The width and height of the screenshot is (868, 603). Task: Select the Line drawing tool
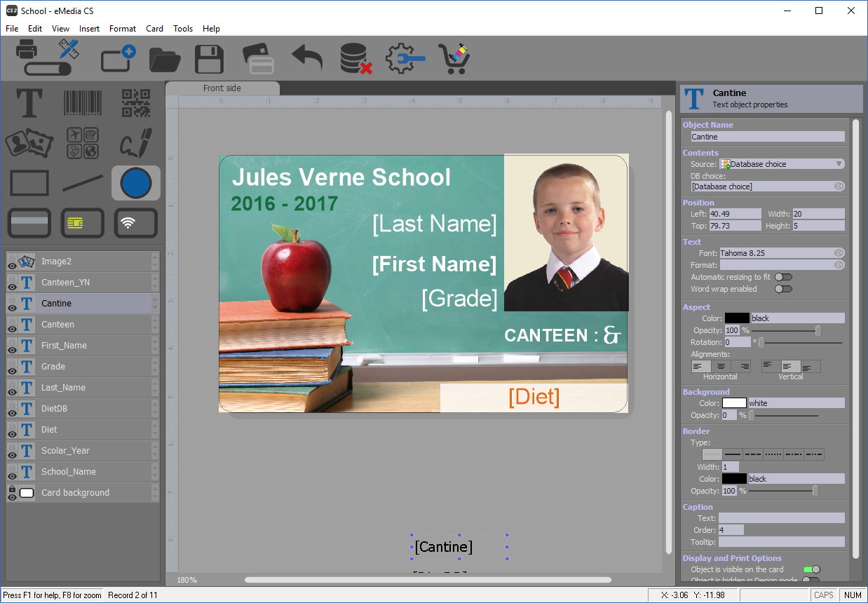point(83,183)
